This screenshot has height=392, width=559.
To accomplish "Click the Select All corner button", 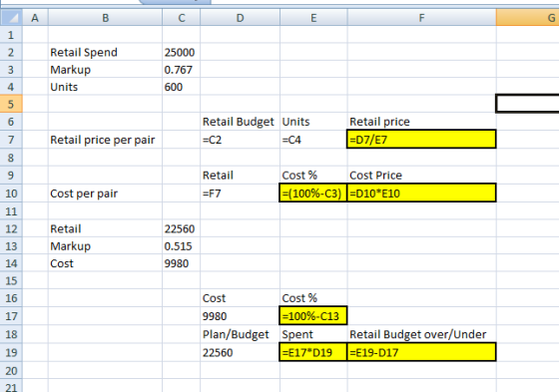I will [11, 18].
